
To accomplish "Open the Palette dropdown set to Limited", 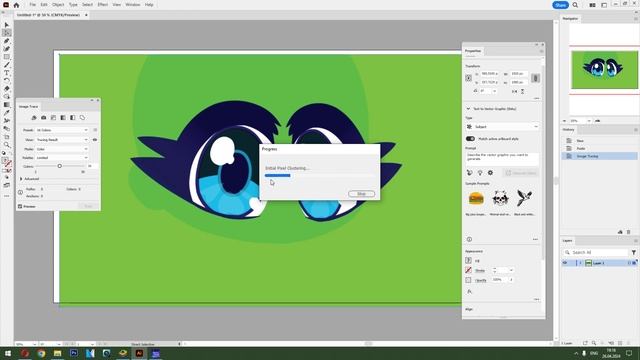I will (62, 158).
